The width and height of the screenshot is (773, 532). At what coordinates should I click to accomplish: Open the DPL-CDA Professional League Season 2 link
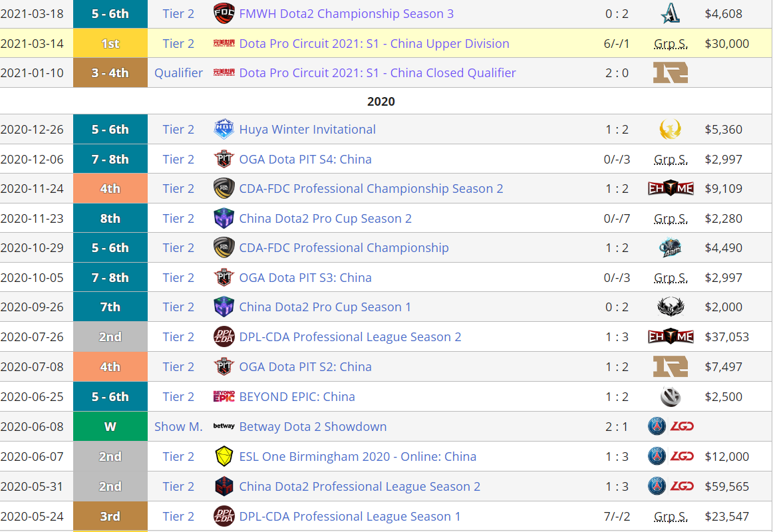click(350, 337)
